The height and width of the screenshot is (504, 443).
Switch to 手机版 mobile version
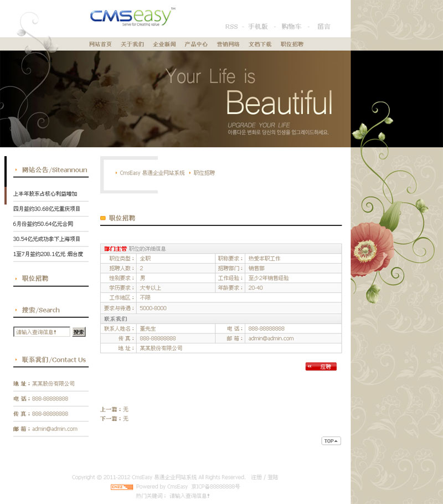click(x=257, y=27)
